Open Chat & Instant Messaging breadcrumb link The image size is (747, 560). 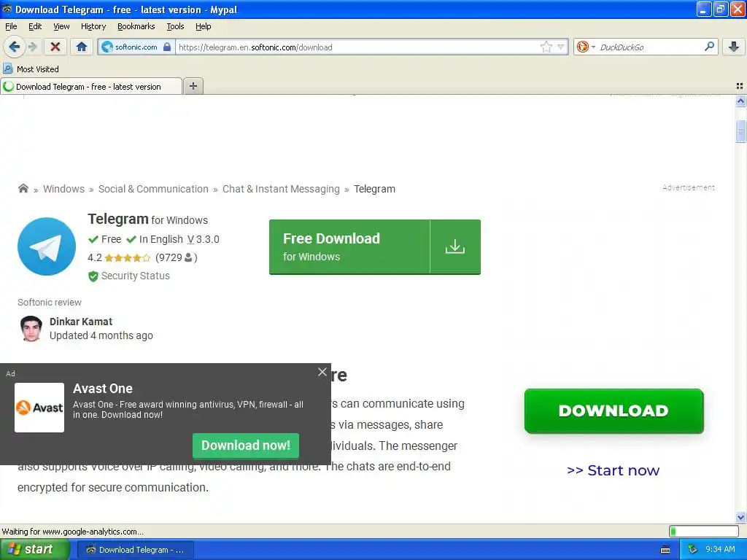pos(281,189)
